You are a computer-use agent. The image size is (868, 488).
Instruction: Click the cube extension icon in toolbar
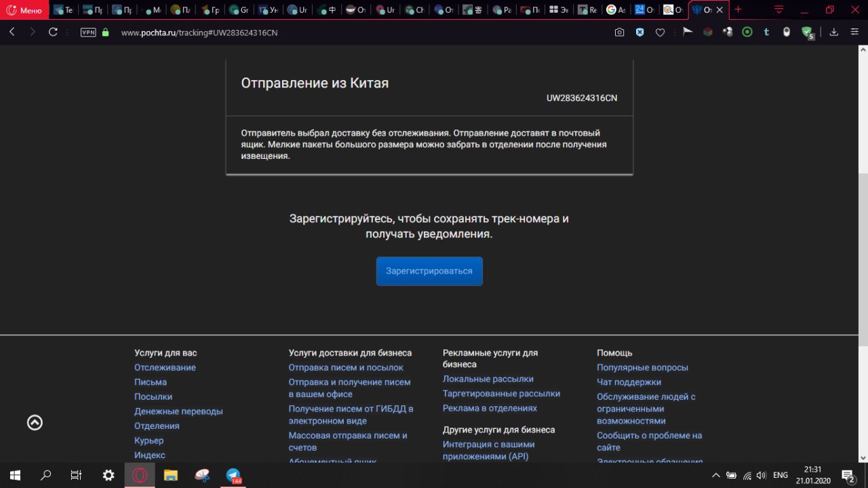(707, 31)
